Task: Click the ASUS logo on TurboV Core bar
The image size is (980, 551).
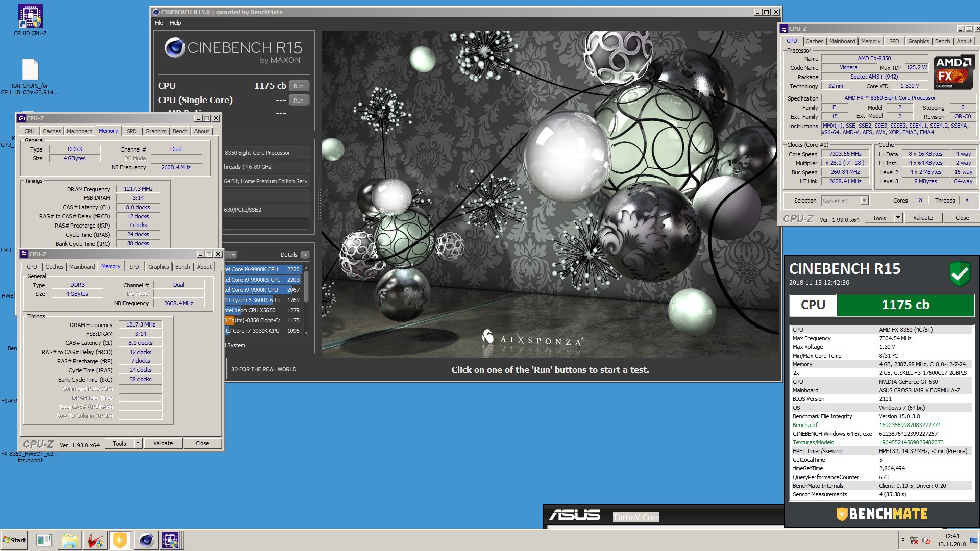Action: (x=575, y=515)
